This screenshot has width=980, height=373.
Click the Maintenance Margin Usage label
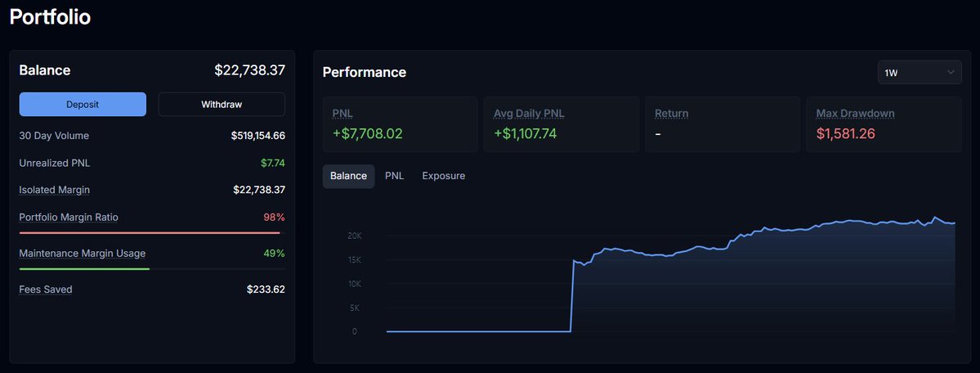(83, 254)
